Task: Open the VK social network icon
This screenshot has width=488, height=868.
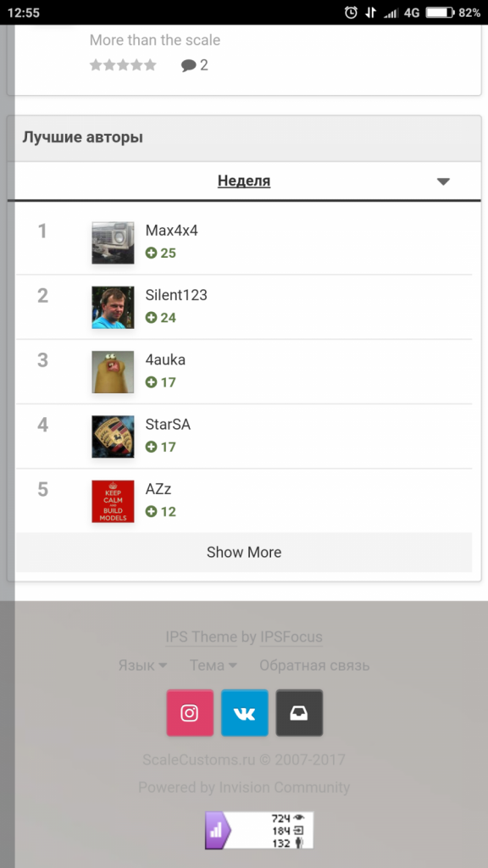Action: [x=244, y=713]
